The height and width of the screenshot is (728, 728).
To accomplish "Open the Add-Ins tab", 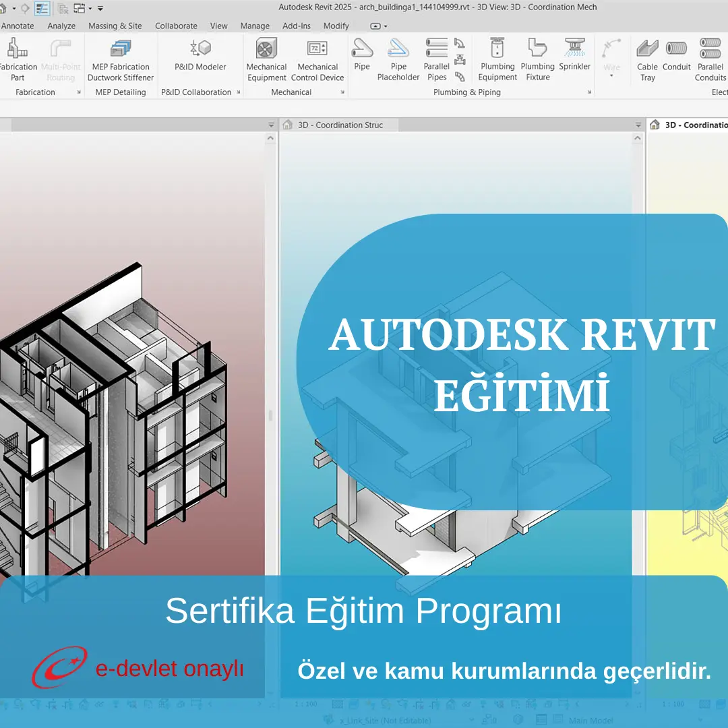I will pyautogui.click(x=296, y=26).
